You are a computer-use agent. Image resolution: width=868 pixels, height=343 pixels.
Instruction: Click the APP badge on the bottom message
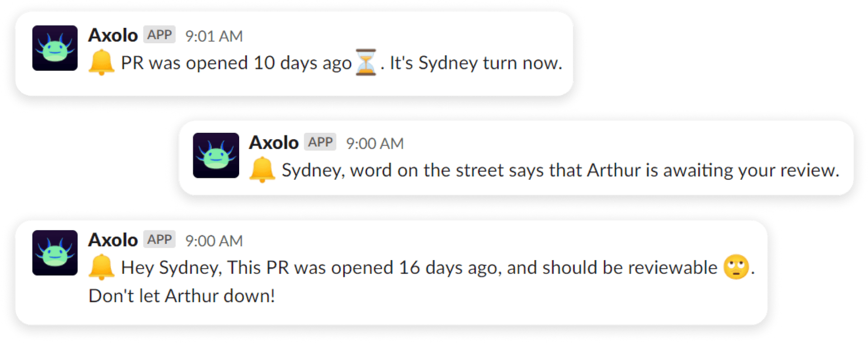[159, 240]
